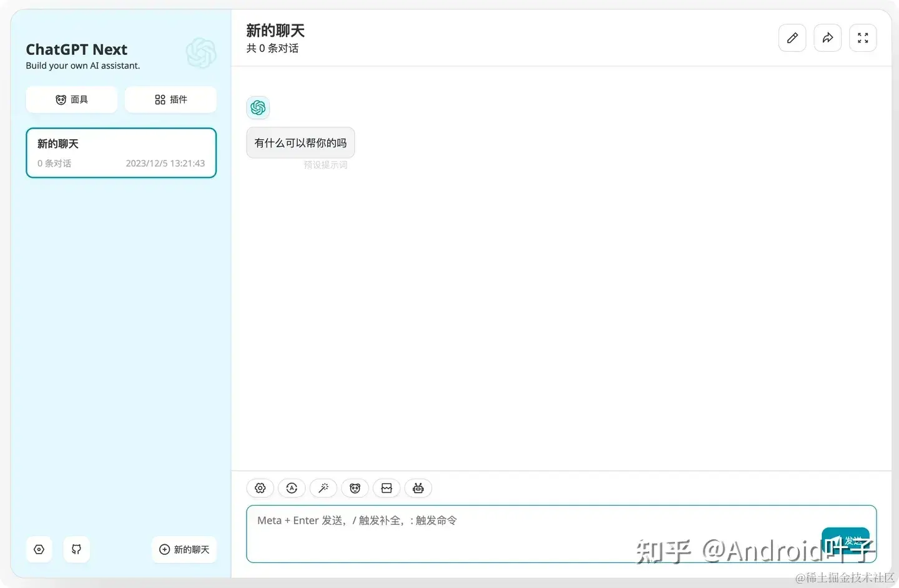Click the sidebar OpenAI logo
The image size is (899, 588).
201,53
